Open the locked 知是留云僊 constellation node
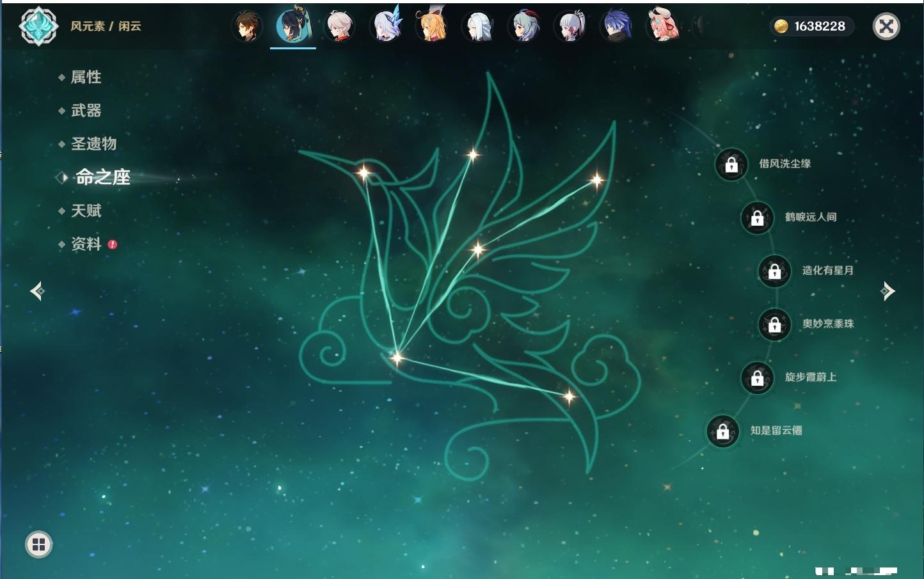The height and width of the screenshot is (579, 924). [722, 431]
